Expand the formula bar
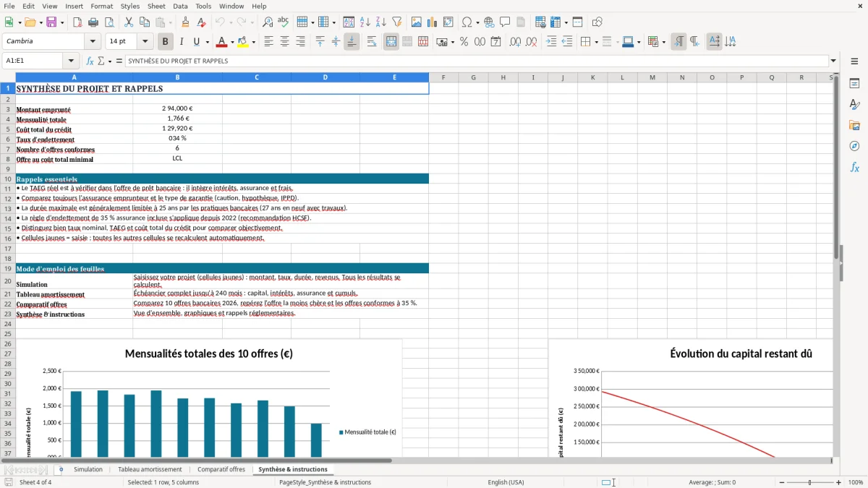 (833, 61)
